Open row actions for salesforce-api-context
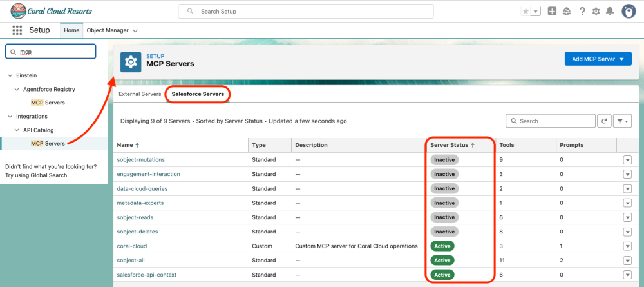This screenshot has height=287, width=644. (627, 275)
